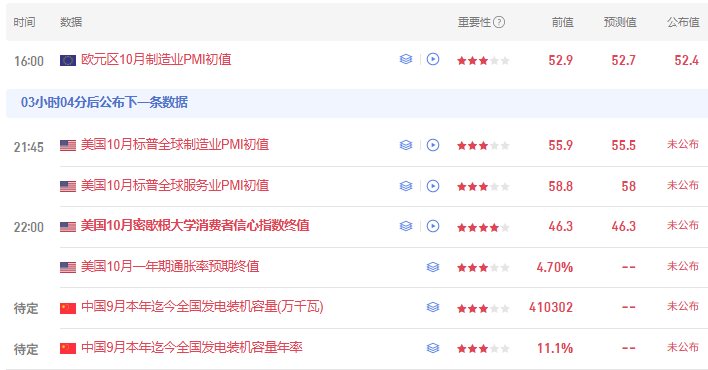Open 中国9月本年迄今全国发电装机容量(万千瓦) link
The height and width of the screenshot is (370, 708).
click(x=202, y=307)
